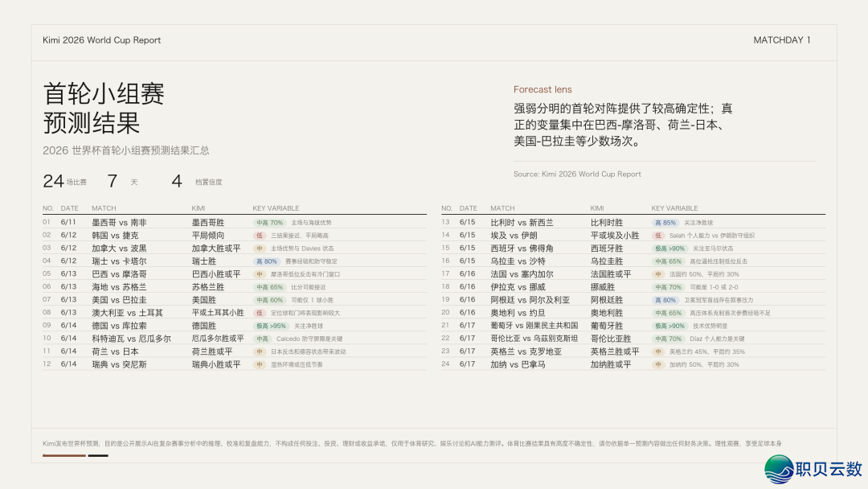This screenshot has width=868, height=489.
Task: Click the right table 'MATCH' column header
Action: coord(502,208)
